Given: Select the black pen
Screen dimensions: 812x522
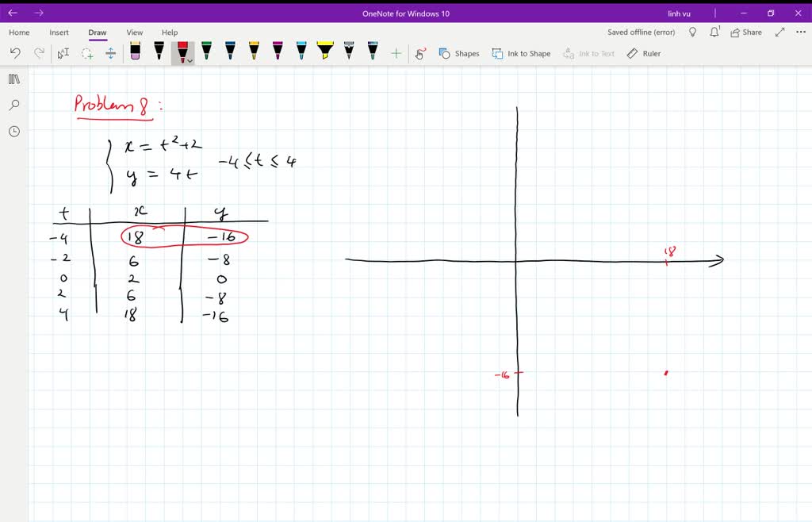Looking at the screenshot, I should pos(159,53).
